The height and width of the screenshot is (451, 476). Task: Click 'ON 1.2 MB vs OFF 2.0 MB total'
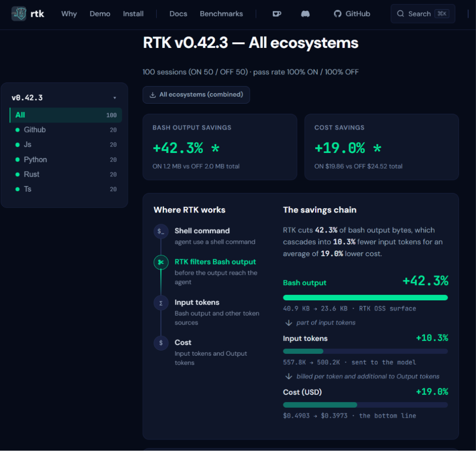(196, 166)
